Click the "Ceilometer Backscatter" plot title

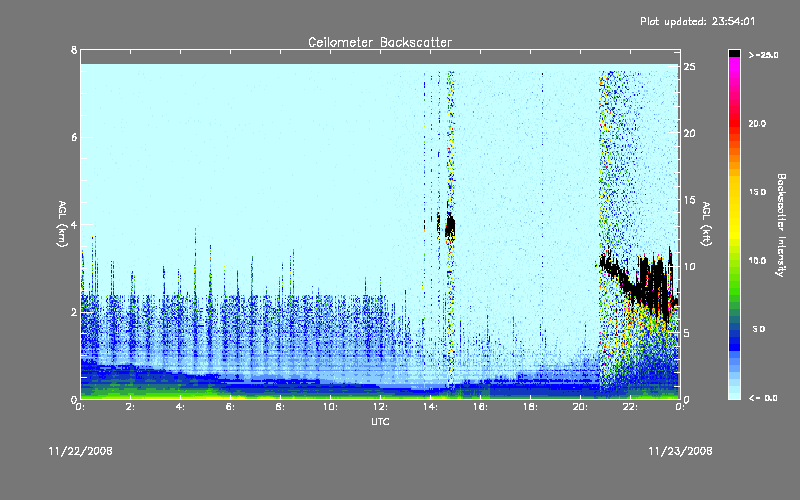click(x=380, y=42)
